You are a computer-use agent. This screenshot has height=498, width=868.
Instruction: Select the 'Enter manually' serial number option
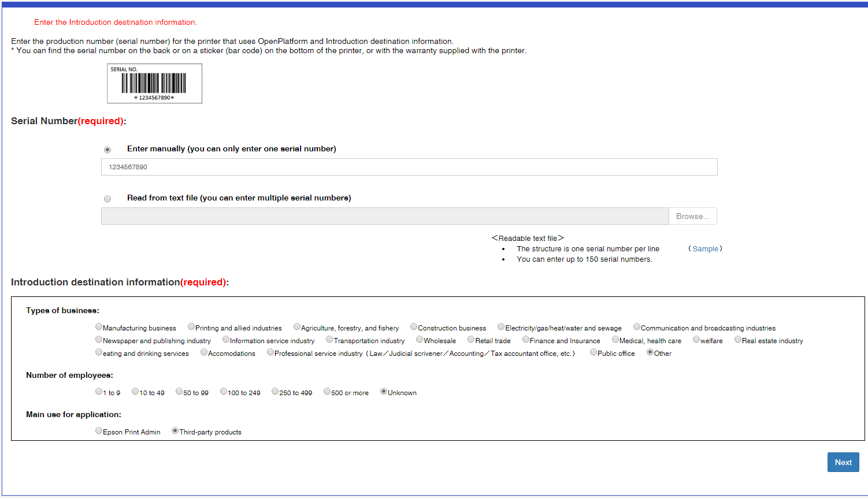tap(107, 149)
